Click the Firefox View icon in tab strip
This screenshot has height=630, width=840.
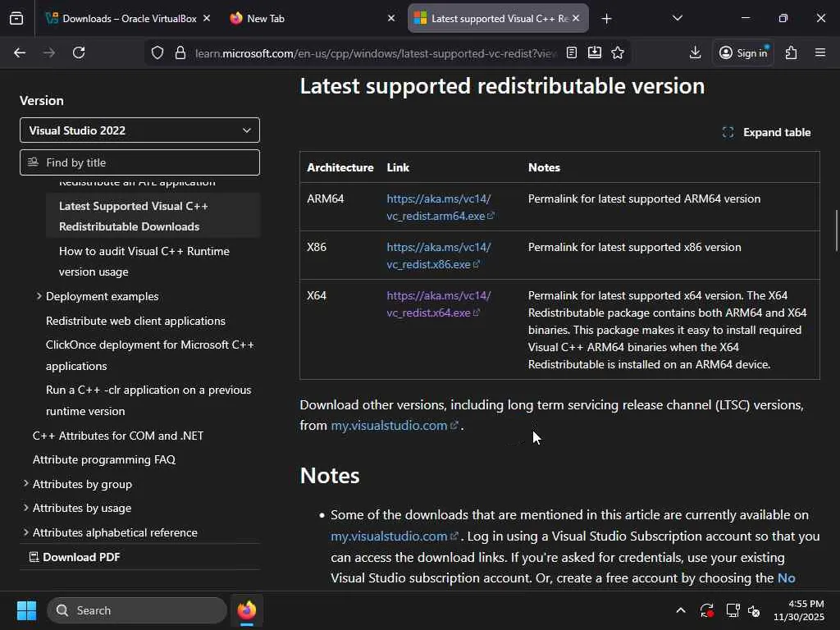tap(16, 18)
